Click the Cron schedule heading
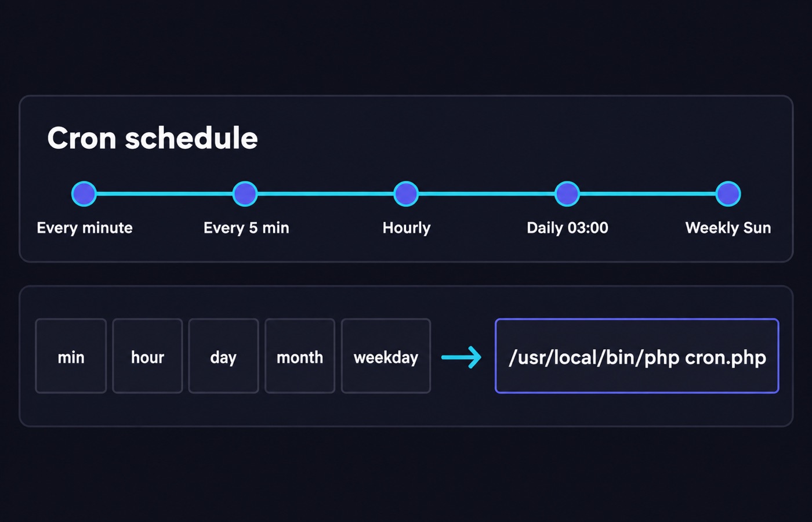812x522 pixels. point(153,139)
